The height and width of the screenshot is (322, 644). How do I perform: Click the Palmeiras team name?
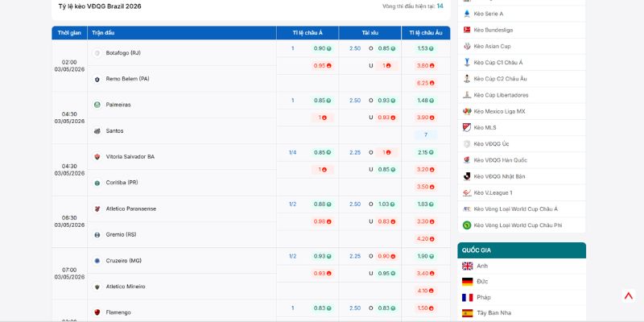point(118,105)
